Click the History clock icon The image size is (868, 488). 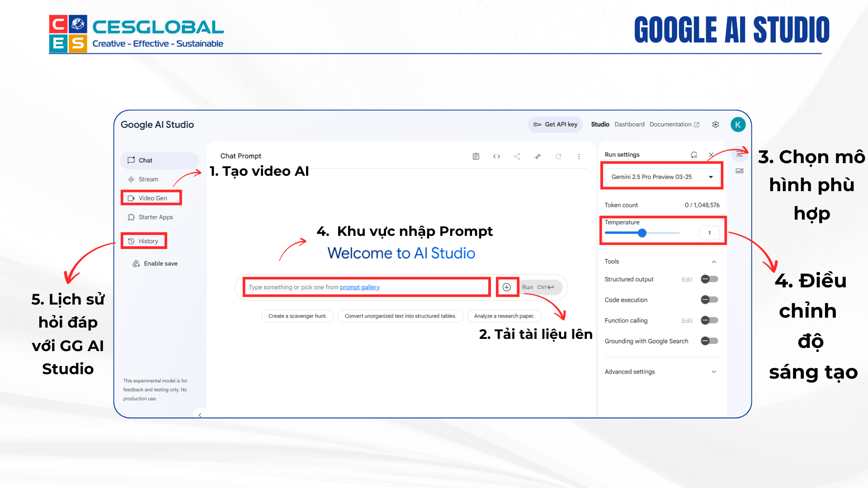click(x=131, y=241)
